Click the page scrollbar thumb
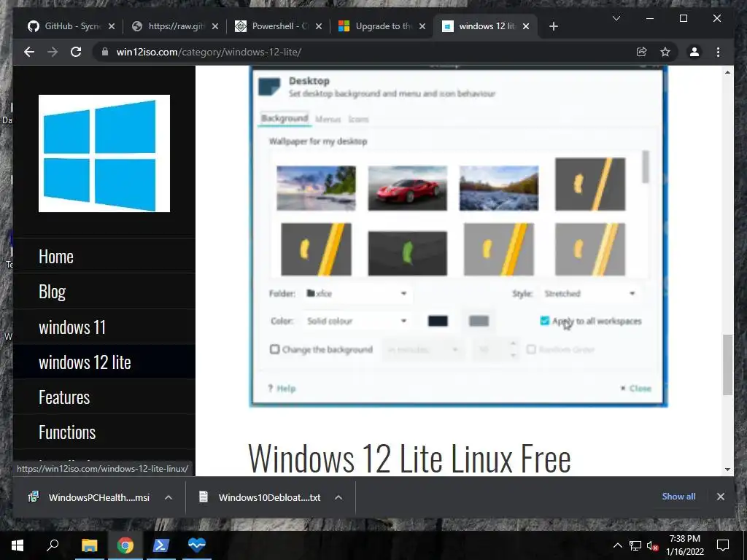Viewport: 747px width, 560px height. pyautogui.click(x=727, y=365)
